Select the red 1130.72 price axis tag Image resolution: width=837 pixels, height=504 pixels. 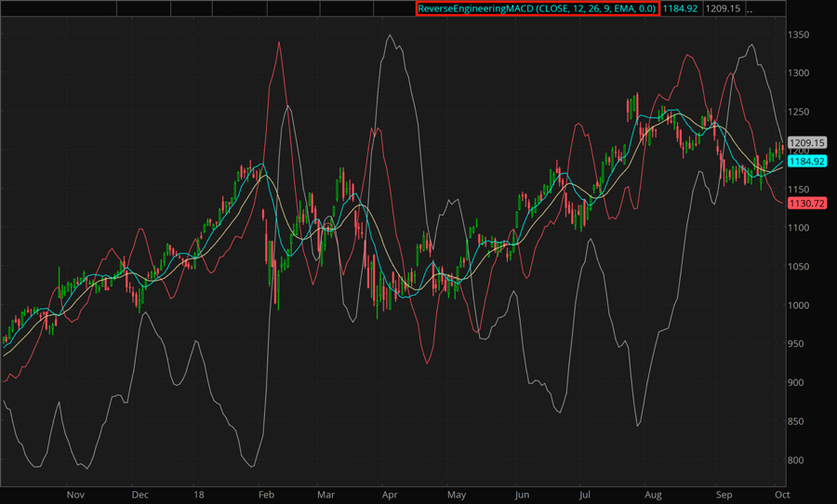pyautogui.click(x=806, y=203)
